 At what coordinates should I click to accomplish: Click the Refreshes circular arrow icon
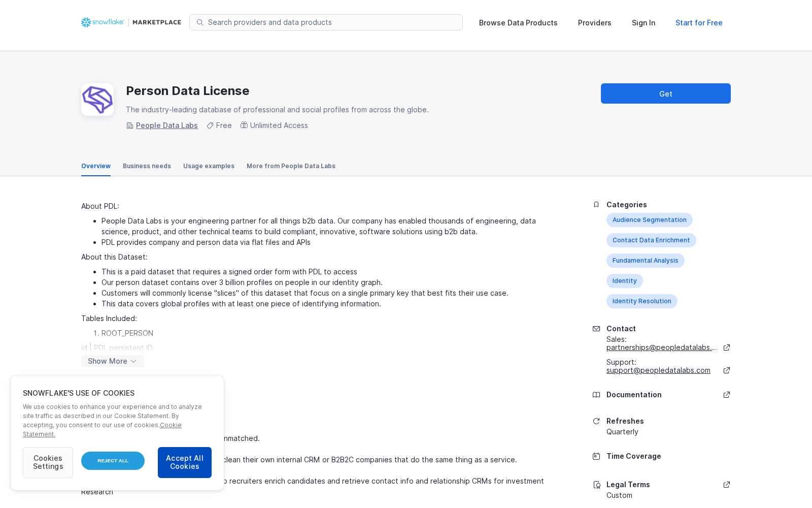tap(596, 421)
